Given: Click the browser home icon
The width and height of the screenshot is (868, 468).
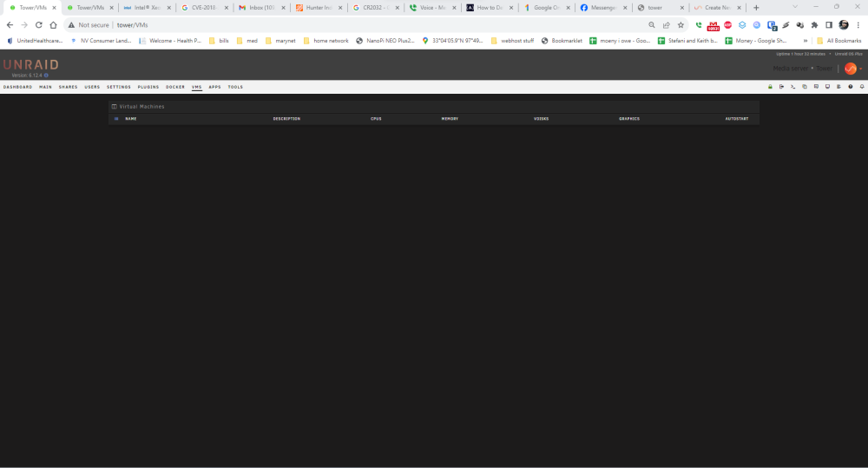Looking at the screenshot, I should tap(53, 25).
